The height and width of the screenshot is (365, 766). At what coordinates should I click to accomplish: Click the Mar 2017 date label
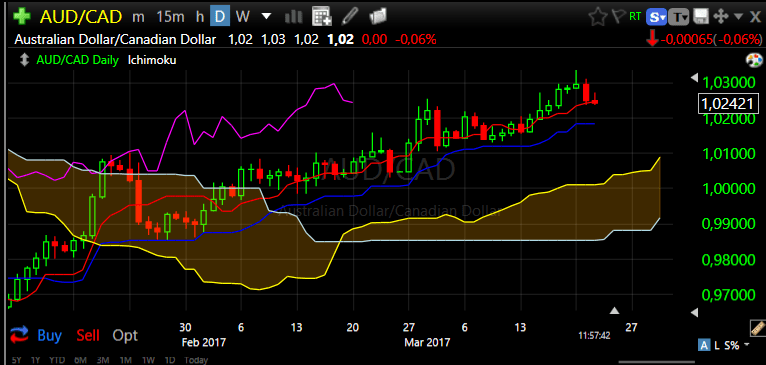point(427,342)
